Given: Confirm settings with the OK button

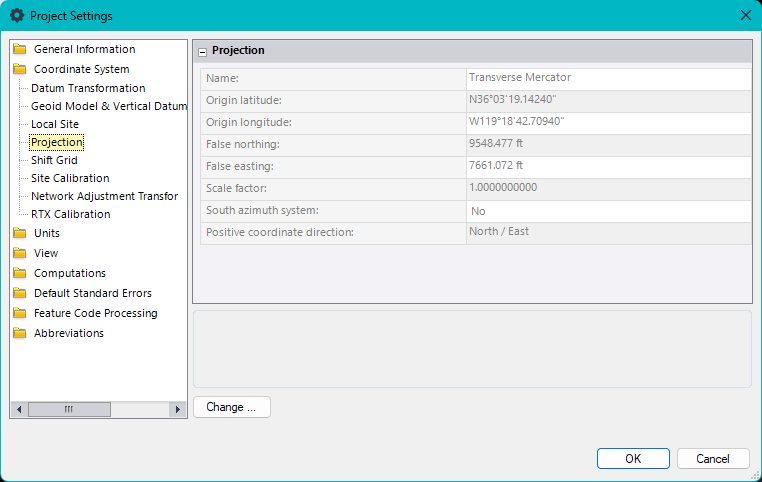Looking at the screenshot, I should (x=633, y=459).
